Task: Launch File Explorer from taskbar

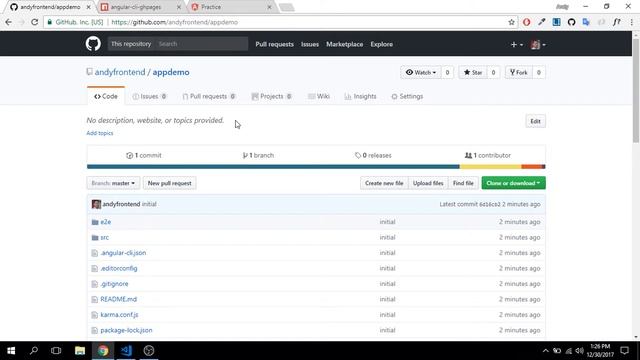Action: [80, 351]
